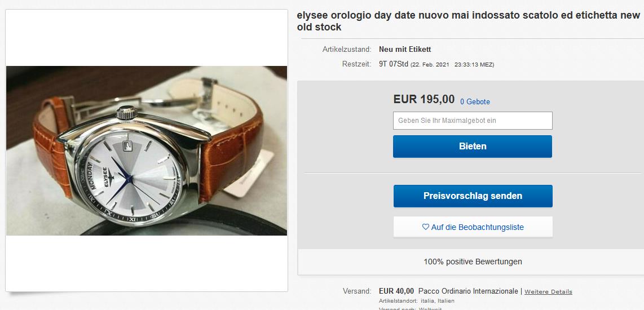Viewport: 644px width, 310px height.
Task: Click the EUR 195,00 current price
Action: coord(424,99)
